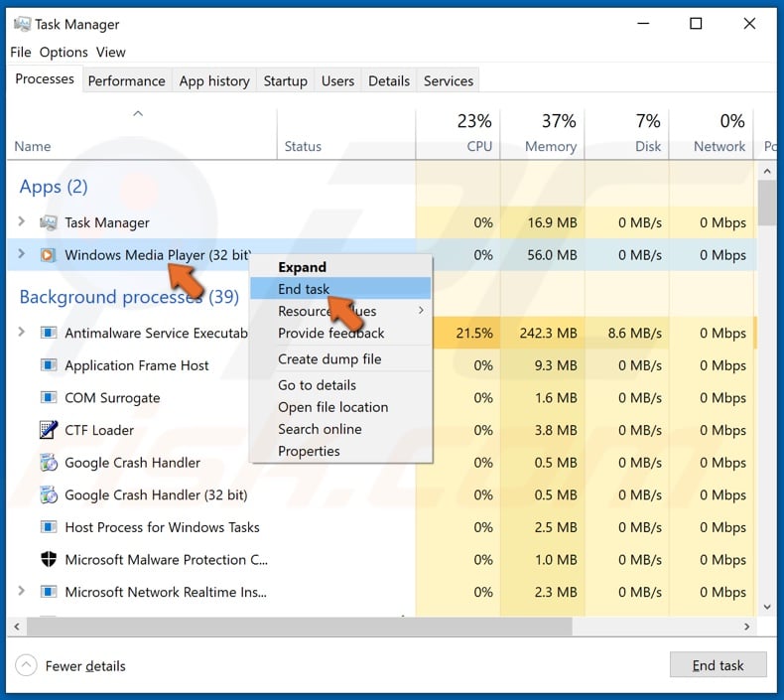The height and width of the screenshot is (700, 784).
Task: Click the Google Crash Handler icon
Action: [49, 463]
